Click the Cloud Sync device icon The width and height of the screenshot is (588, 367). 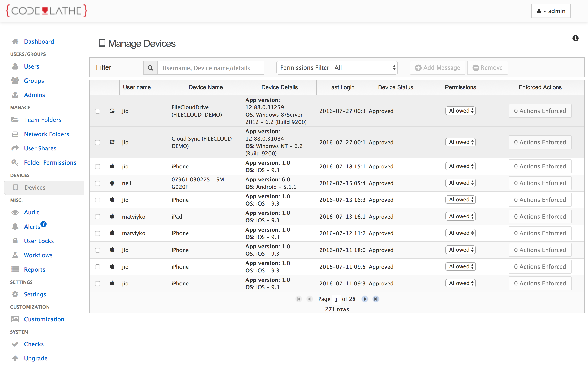click(112, 142)
